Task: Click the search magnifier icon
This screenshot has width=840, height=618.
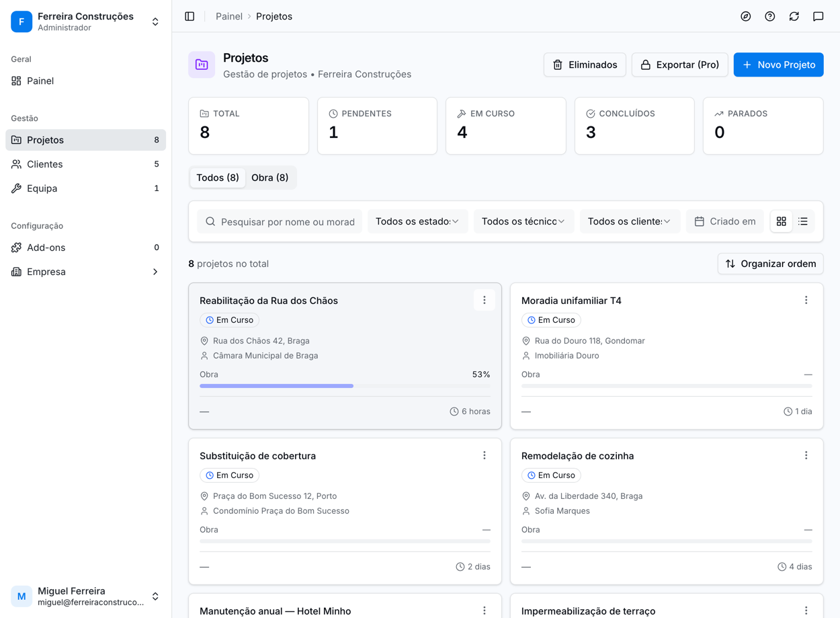Action: 210,221
